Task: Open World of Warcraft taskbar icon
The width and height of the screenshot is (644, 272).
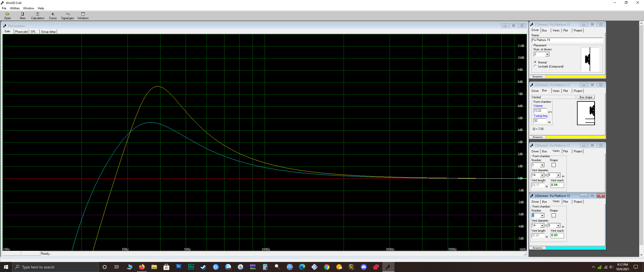Action: point(351,267)
